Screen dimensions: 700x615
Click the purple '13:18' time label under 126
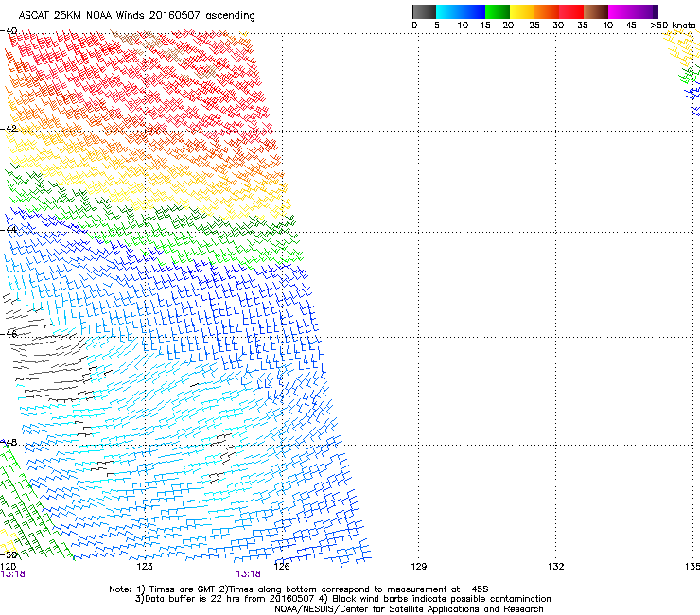tap(248, 574)
